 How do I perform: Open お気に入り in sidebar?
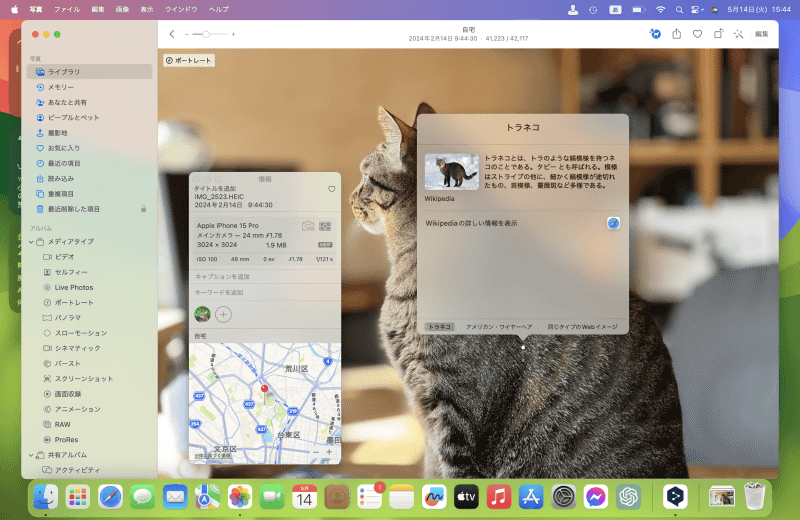point(90,148)
